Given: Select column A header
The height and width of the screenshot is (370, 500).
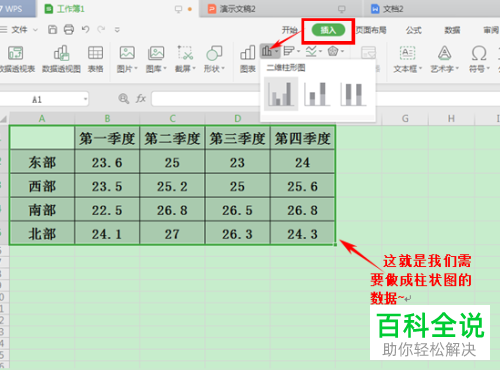Looking at the screenshot, I should 42,118.
